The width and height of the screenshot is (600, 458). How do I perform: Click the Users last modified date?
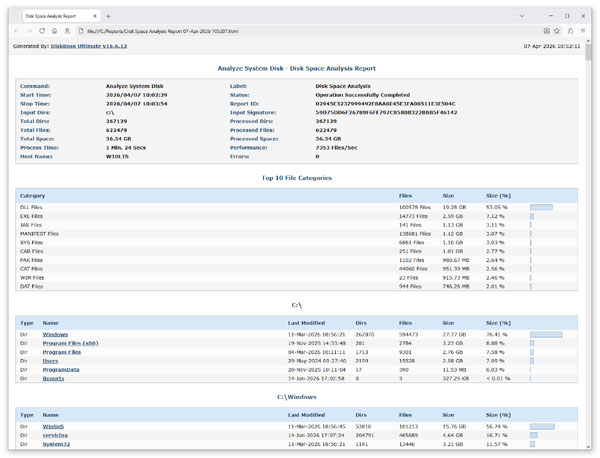(x=317, y=361)
